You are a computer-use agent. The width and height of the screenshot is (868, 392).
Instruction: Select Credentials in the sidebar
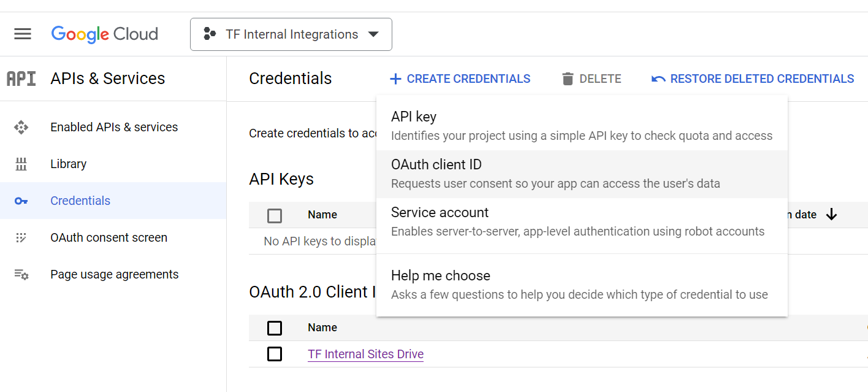point(113,201)
